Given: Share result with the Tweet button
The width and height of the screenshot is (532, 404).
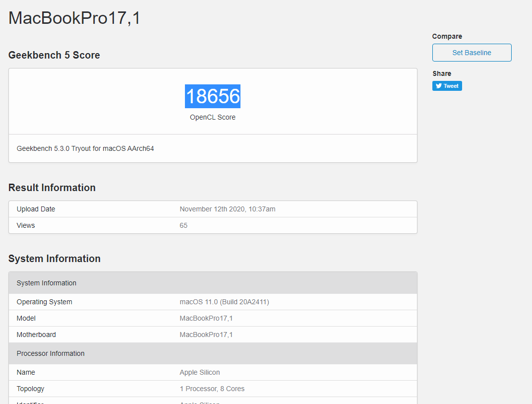Looking at the screenshot, I should pos(447,86).
